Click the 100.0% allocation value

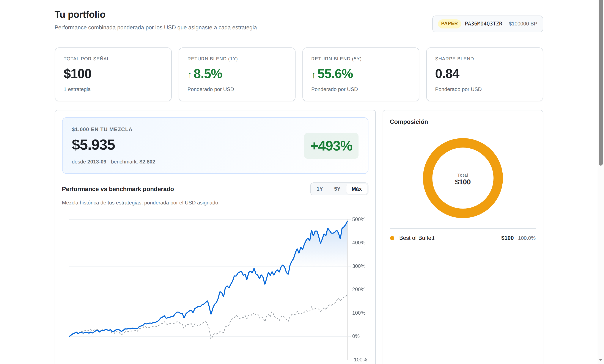pyautogui.click(x=527, y=238)
